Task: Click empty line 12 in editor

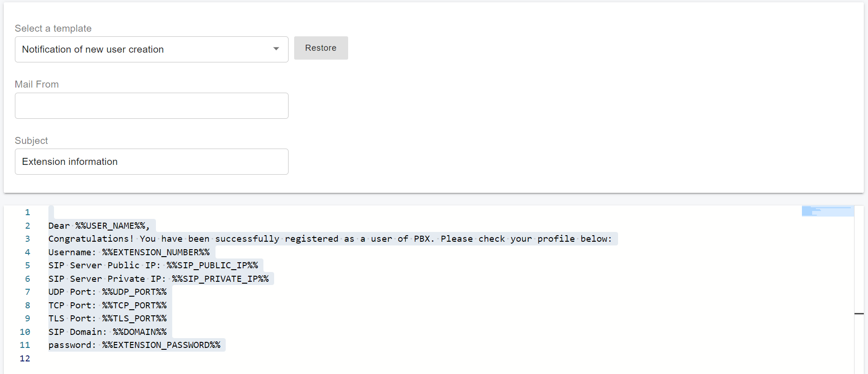Action: (186, 359)
